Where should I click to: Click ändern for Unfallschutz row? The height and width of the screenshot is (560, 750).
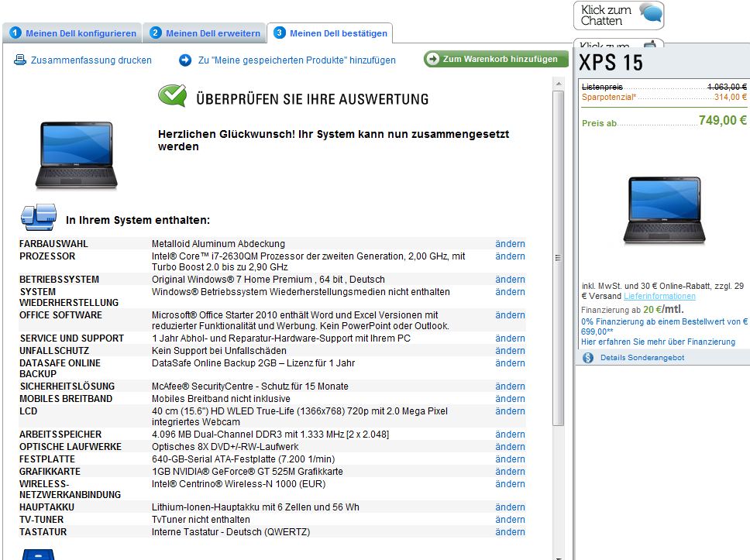(510, 350)
